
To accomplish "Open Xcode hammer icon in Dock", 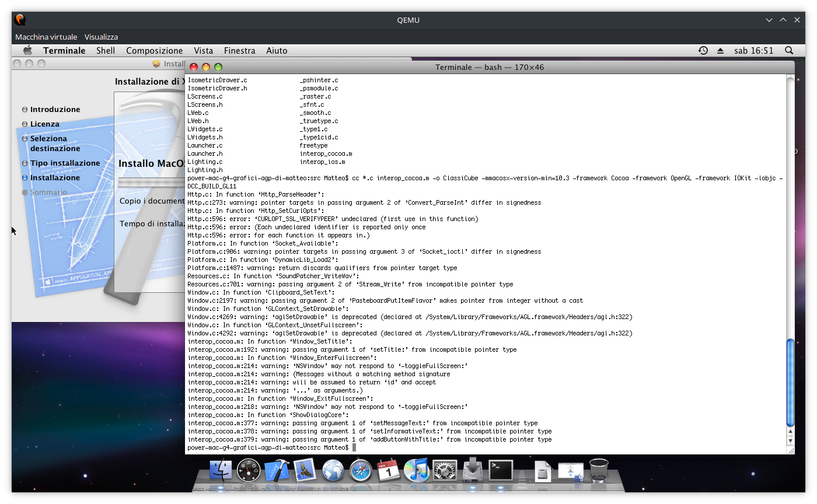I will (x=277, y=470).
